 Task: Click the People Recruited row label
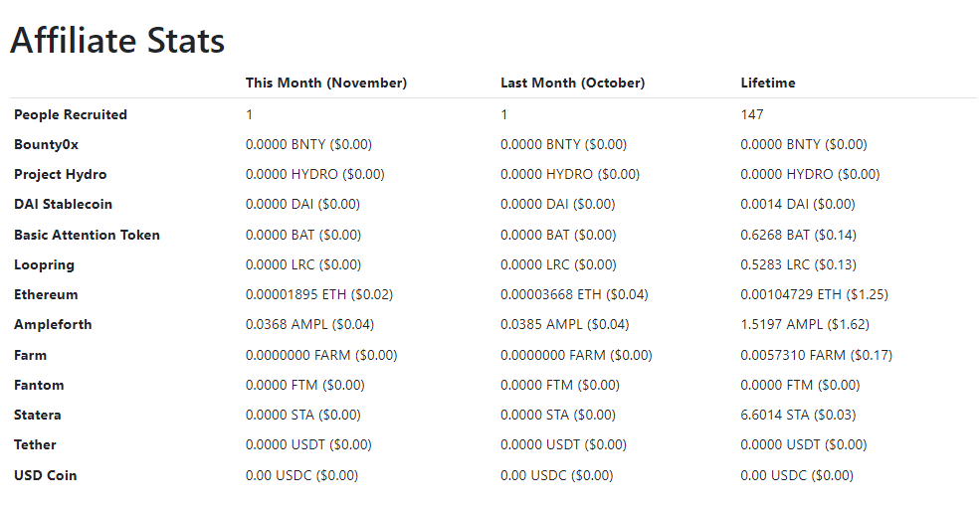(71, 115)
